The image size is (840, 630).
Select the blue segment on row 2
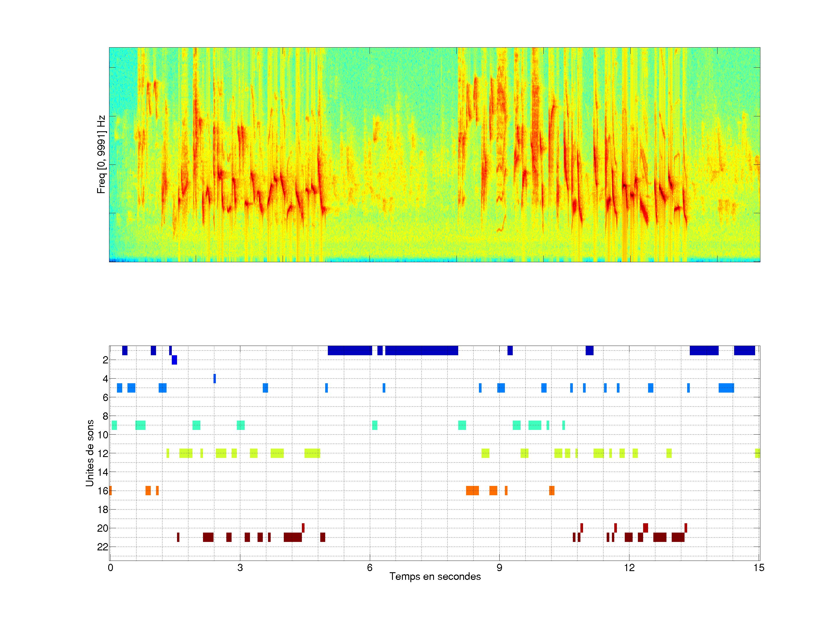point(174,360)
